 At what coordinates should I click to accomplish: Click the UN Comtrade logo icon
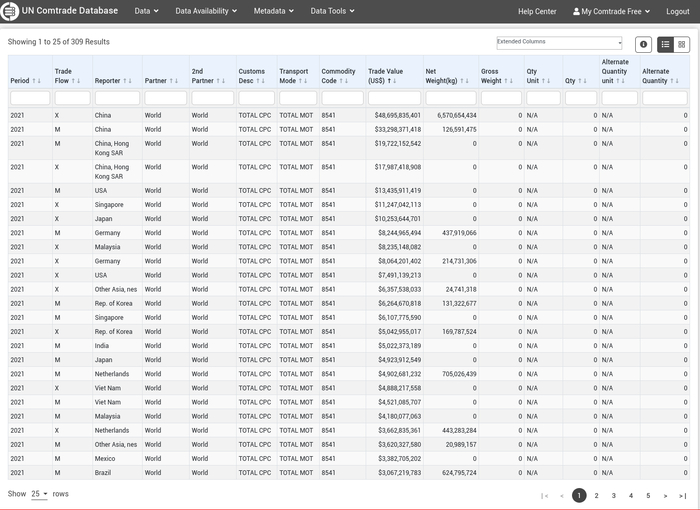(12, 11)
